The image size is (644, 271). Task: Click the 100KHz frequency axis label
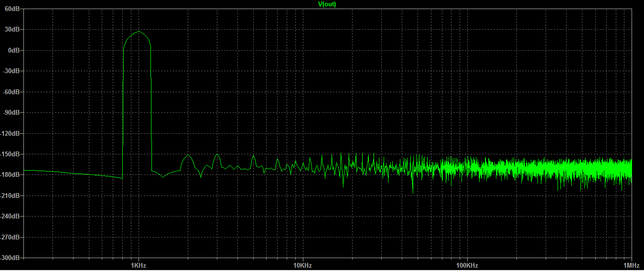tap(467, 266)
